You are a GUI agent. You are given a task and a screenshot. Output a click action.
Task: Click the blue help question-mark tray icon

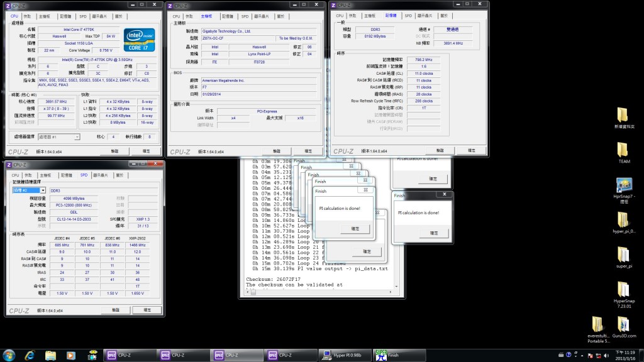pyautogui.click(x=569, y=354)
